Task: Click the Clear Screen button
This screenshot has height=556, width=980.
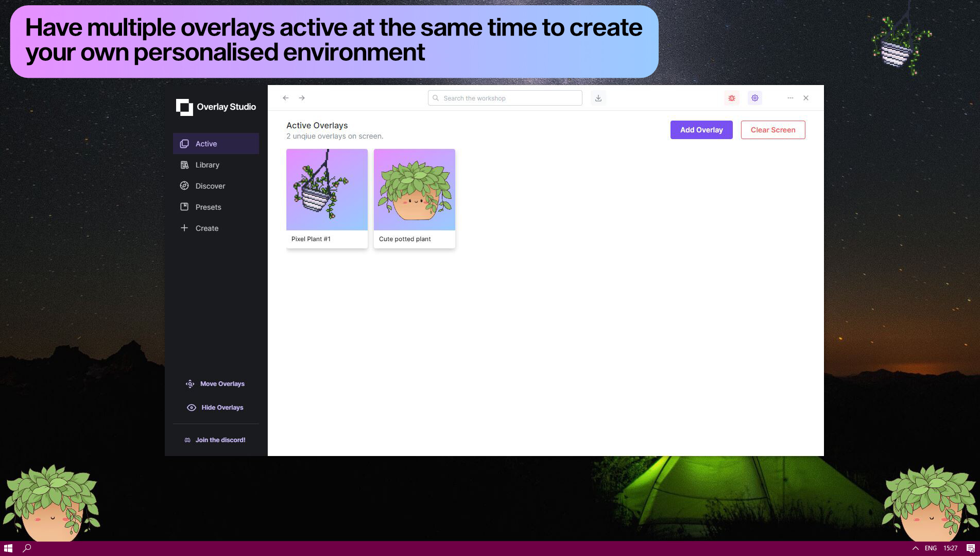Action: (772, 129)
